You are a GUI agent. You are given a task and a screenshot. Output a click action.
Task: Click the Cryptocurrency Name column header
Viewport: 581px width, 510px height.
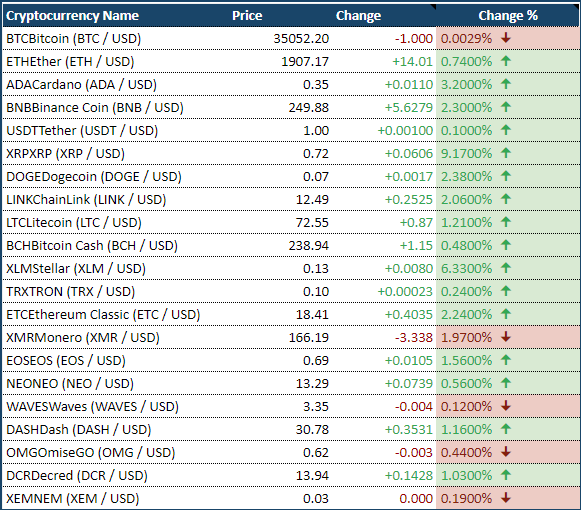coord(72,16)
